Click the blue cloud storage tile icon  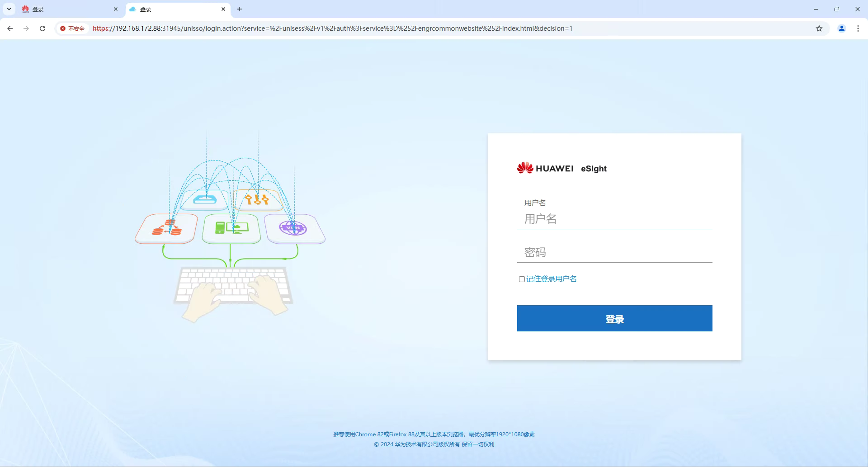pyautogui.click(x=205, y=199)
